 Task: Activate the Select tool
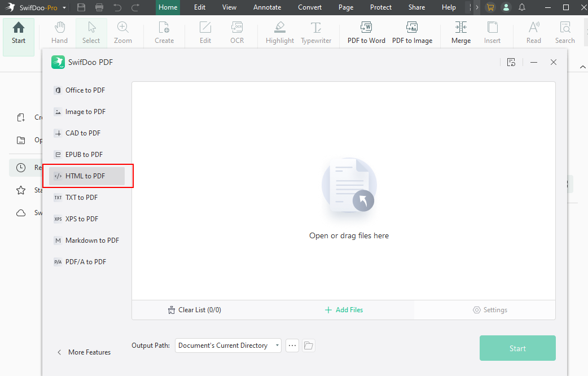[x=91, y=32]
